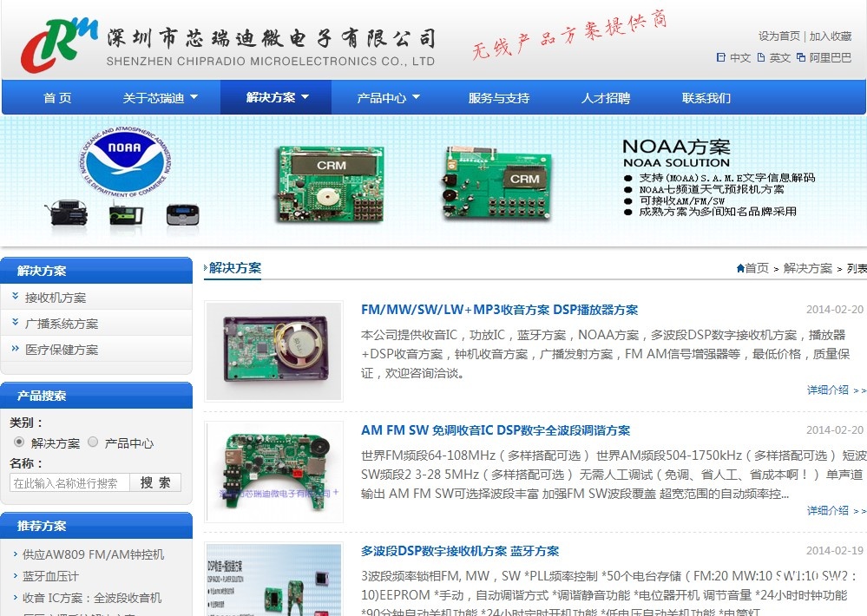Image resolution: width=867 pixels, height=616 pixels.
Task: Click the home icon in breadcrumb
Action: pos(739,268)
